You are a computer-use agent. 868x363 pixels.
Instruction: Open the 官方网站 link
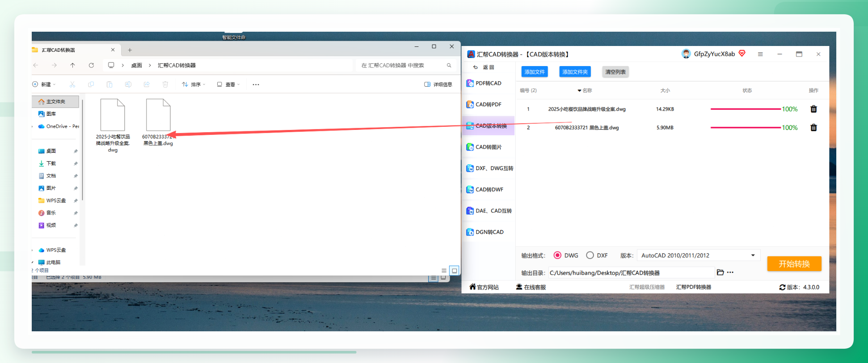(x=484, y=288)
